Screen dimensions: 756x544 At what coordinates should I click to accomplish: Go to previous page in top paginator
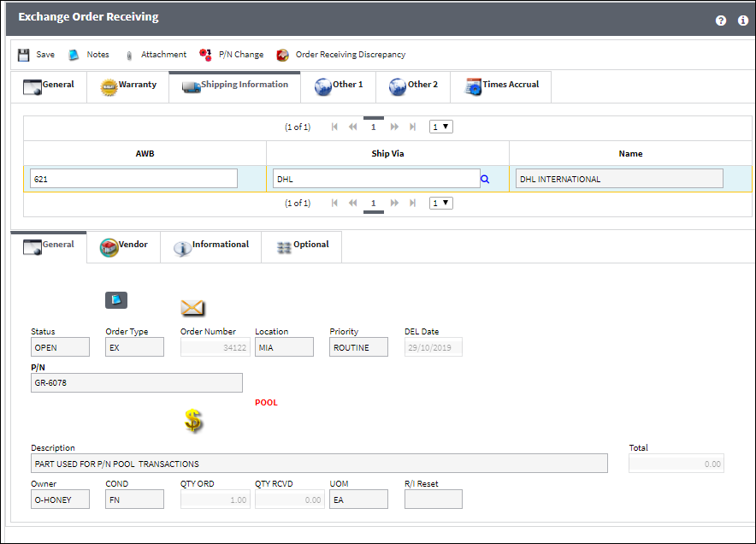[352, 127]
